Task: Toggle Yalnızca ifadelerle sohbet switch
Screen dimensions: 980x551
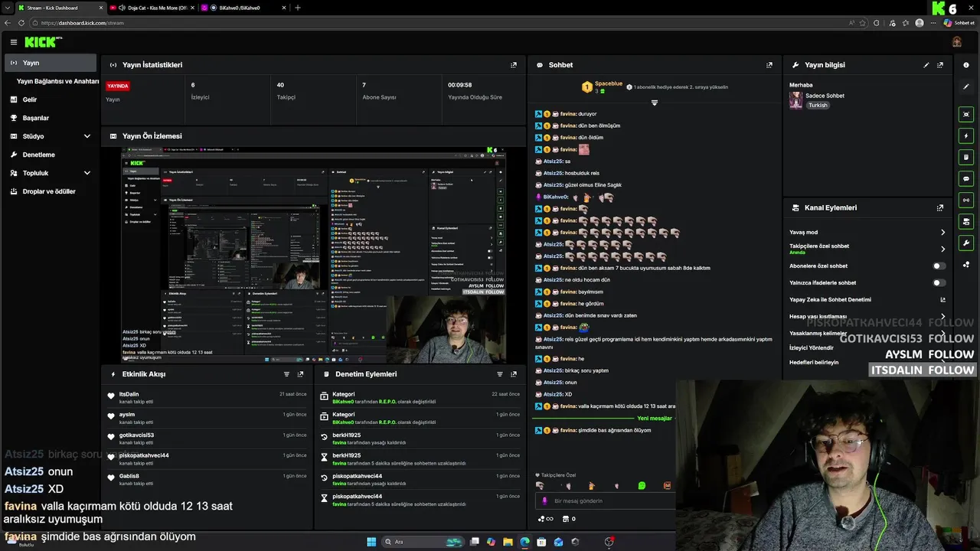Action: (x=939, y=283)
